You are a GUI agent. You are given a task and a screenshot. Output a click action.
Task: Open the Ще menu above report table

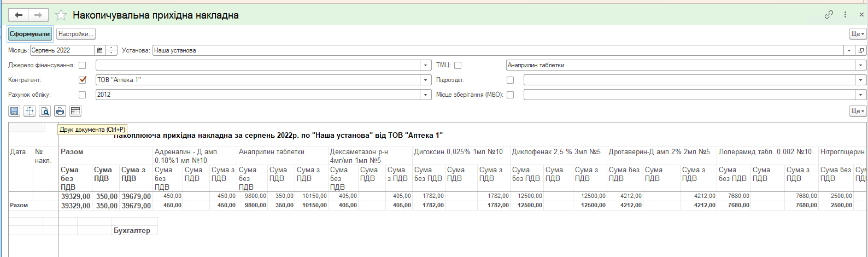858,111
